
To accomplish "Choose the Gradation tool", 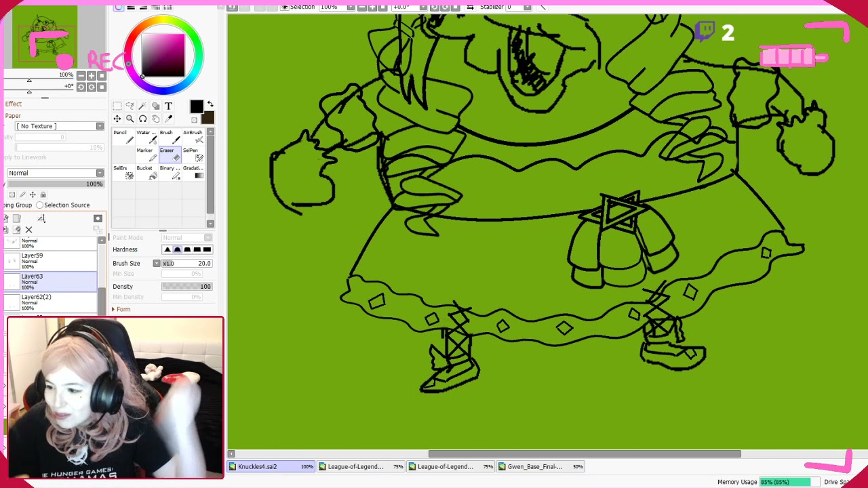I will (193, 171).
